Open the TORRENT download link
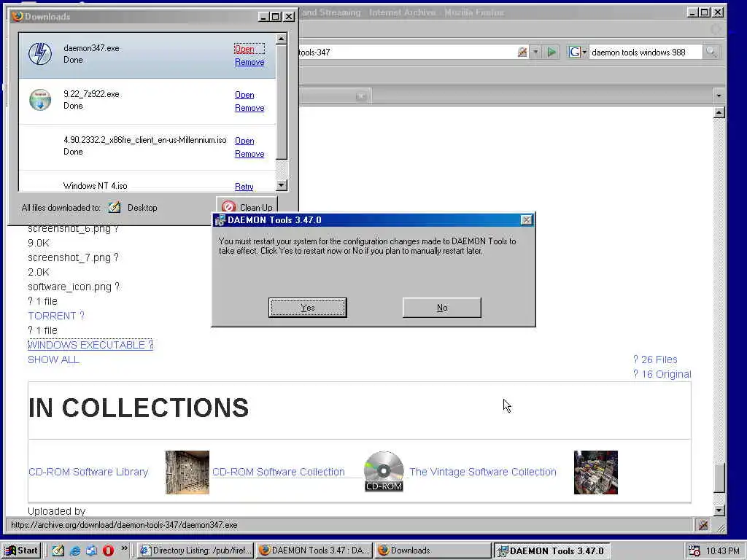 tap(55, 316)
